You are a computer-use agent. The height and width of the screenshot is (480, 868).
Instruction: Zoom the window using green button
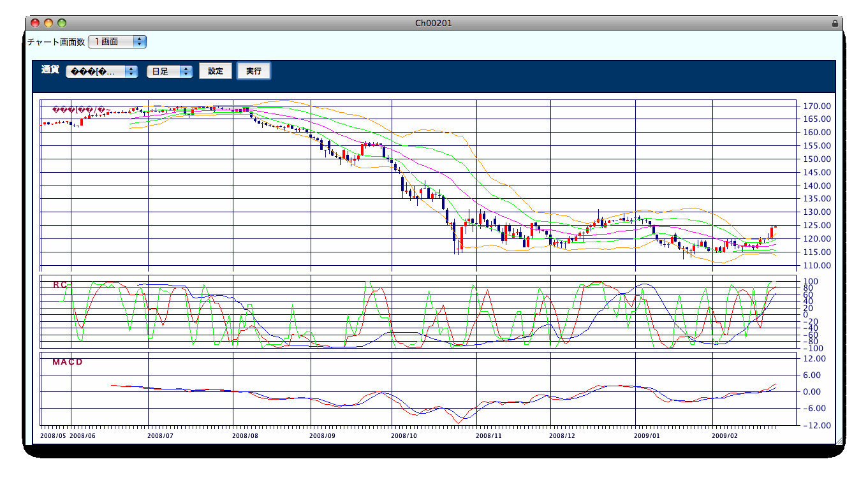(x=62, y=23)
